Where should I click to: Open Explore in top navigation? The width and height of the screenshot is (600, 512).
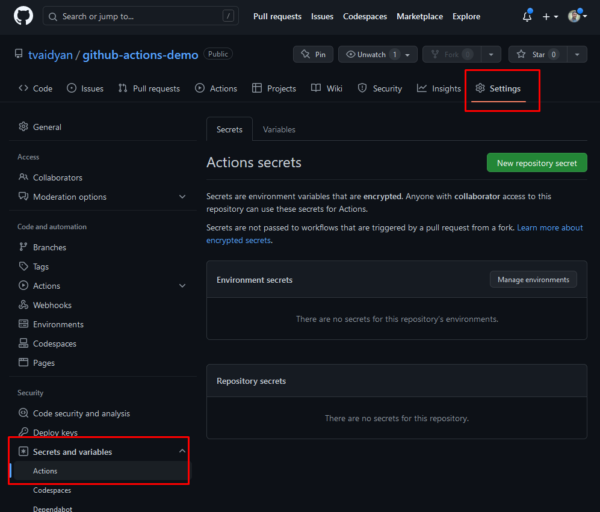[x=466, y=16]
